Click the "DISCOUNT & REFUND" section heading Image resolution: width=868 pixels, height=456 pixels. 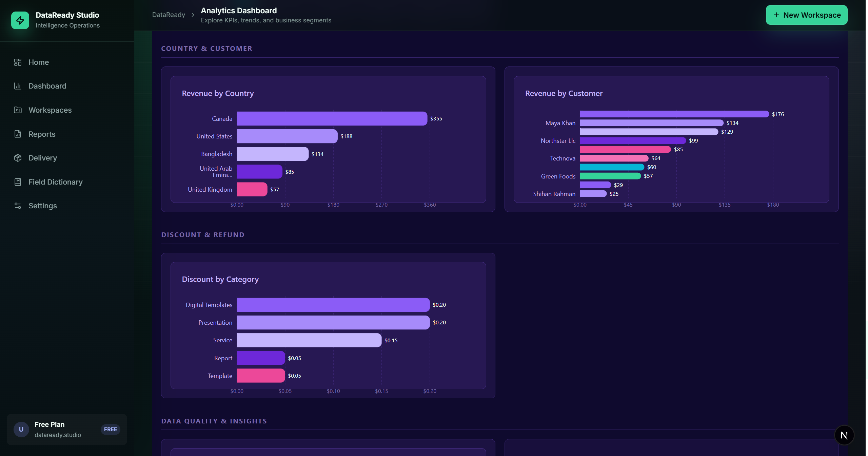203,235
